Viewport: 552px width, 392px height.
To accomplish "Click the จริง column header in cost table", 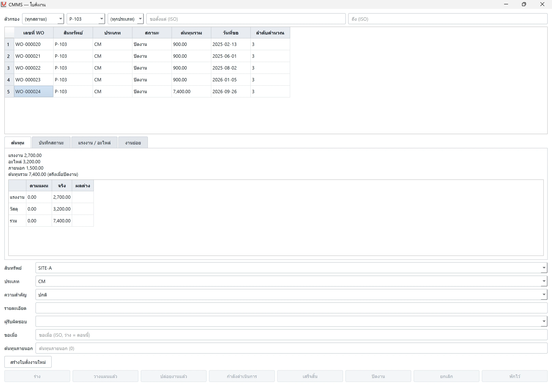I will click(62, 186).
